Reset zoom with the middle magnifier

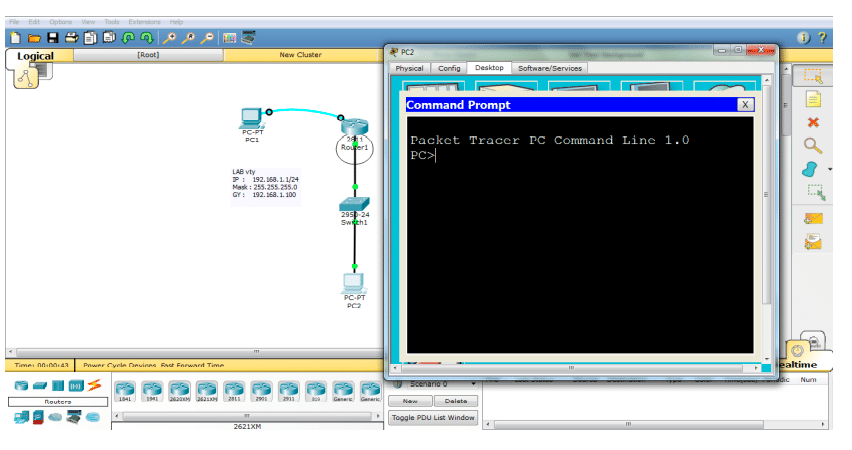[x=189, y=38]
